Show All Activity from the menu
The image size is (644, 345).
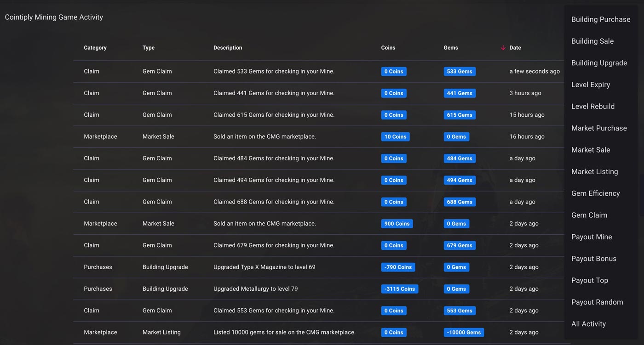pyautogui.click(x=588, y=324)
